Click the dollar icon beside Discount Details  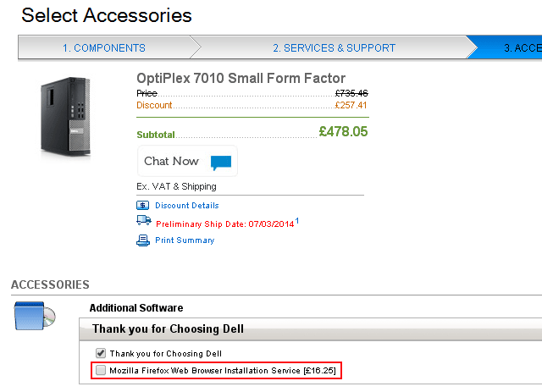pos(142,205)
